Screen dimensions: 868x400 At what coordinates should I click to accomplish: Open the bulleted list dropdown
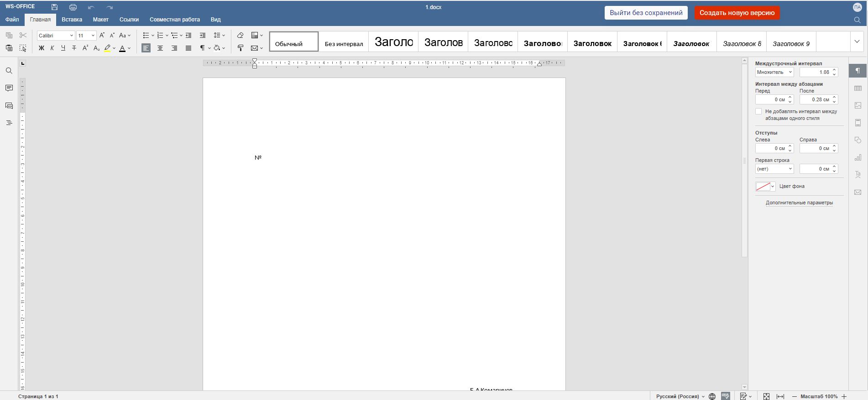[152, 35]
